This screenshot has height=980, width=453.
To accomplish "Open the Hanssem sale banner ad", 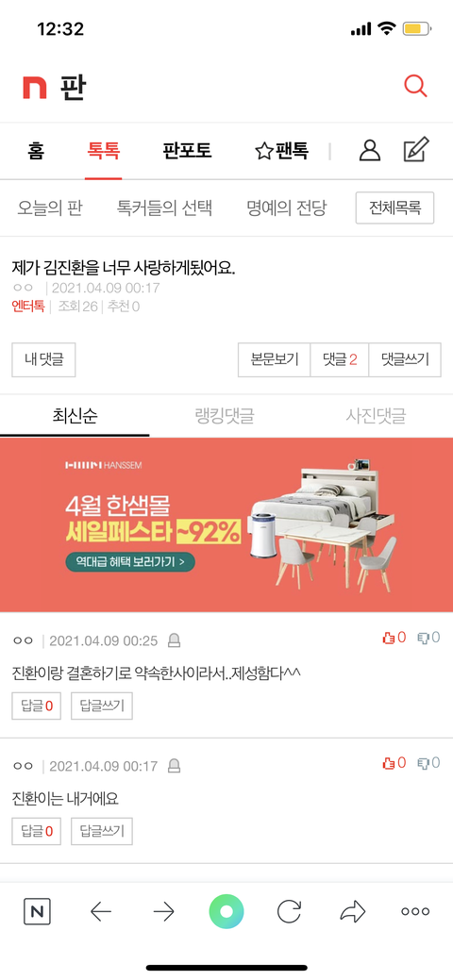I will (x=226, y=525).
